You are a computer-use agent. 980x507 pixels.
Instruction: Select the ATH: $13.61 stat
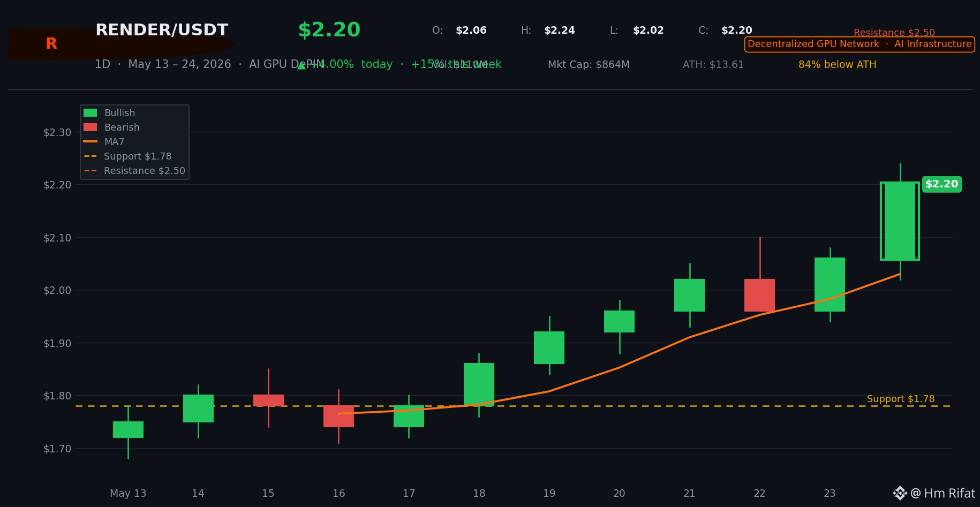[x=713, y=65]
